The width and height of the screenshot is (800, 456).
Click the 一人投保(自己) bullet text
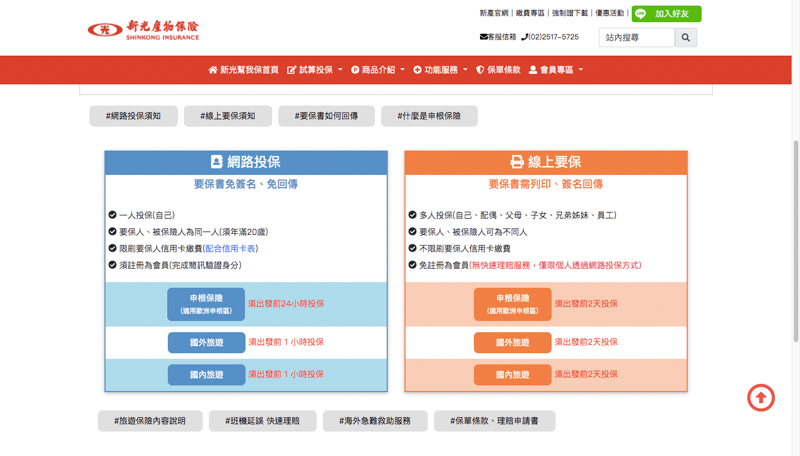tap(147, 215)
